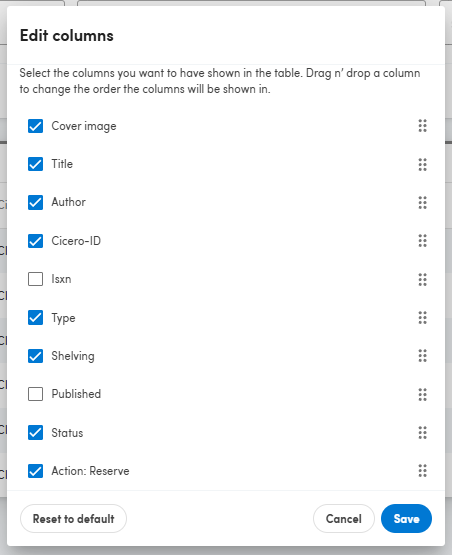Click the Title row drag handle
Viewport: 452px width, 555px height.
(422, 164)
